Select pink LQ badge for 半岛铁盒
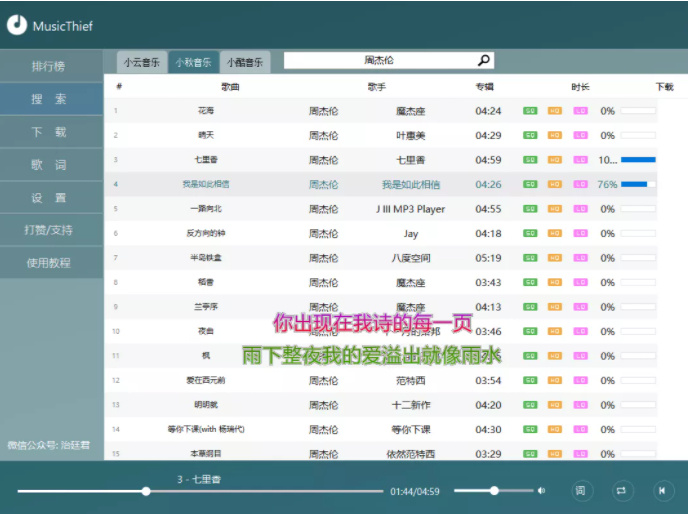The height and width of the screenshot is (514, 688). (x=580, y=258)
